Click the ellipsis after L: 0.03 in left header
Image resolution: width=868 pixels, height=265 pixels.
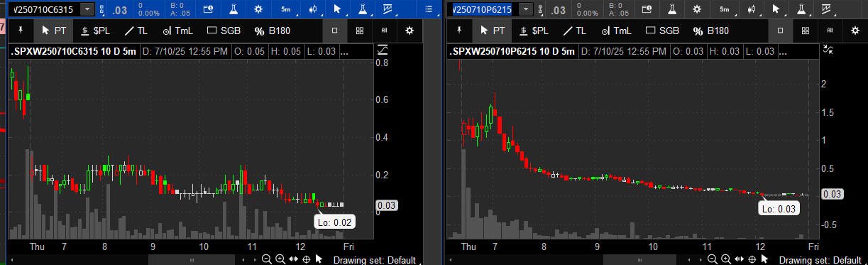pyautogui.click(x=344, y=51)
